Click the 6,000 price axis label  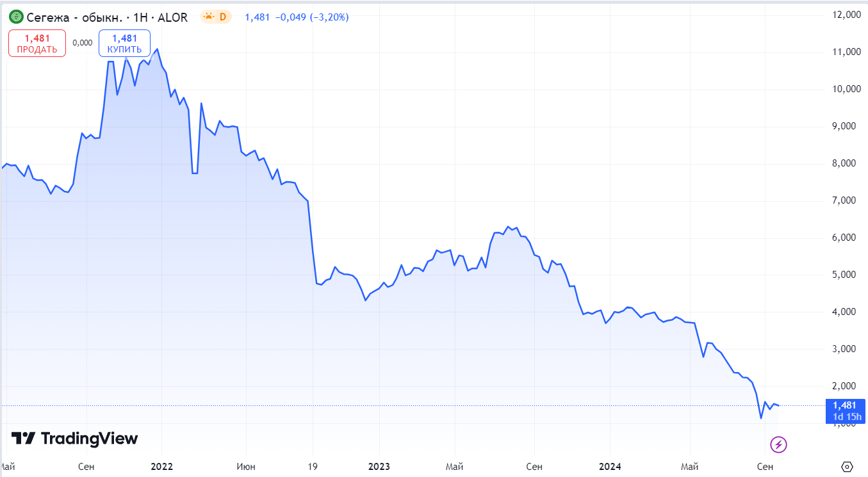(845, 238)
